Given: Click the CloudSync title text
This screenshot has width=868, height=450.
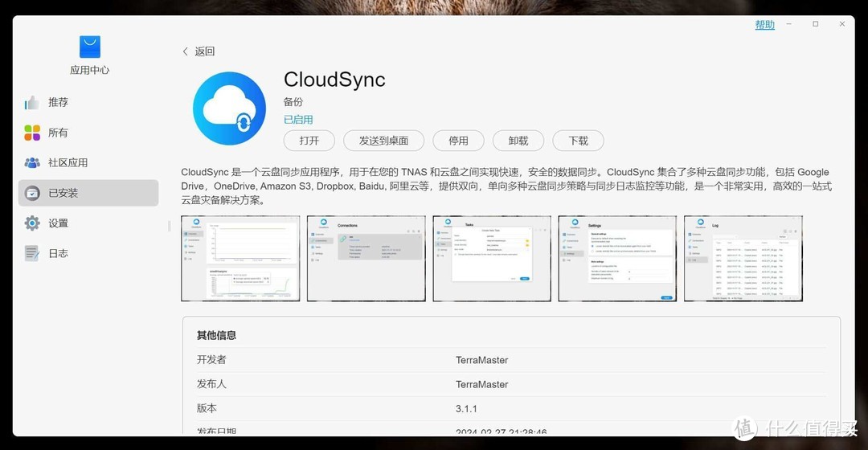Looking at the screenshot, I should click(x=334, y=80).
